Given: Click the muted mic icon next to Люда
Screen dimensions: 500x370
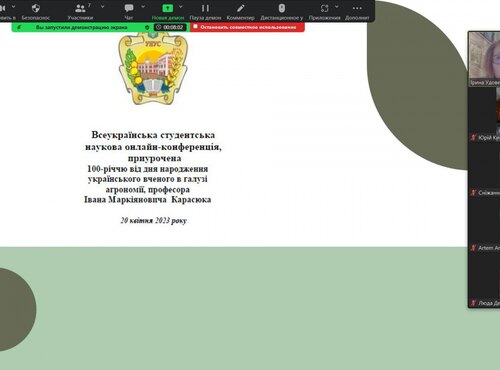Looking at the screenshot, I should (x=473, y=303).
